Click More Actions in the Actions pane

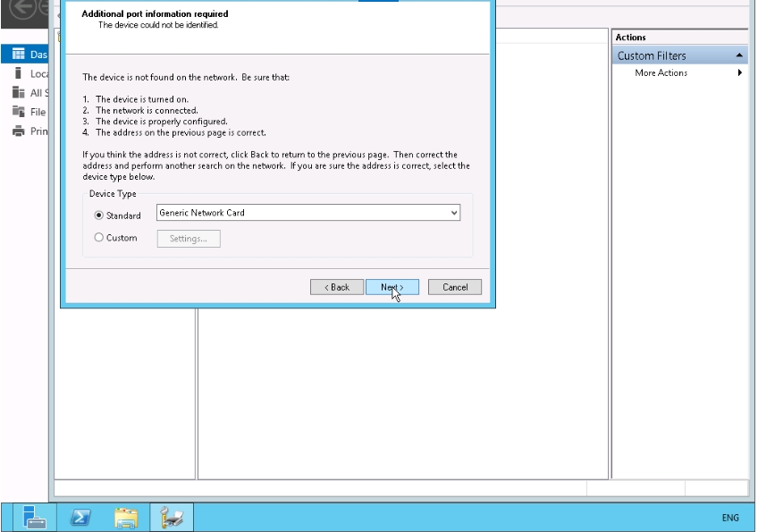click(661, 73)
